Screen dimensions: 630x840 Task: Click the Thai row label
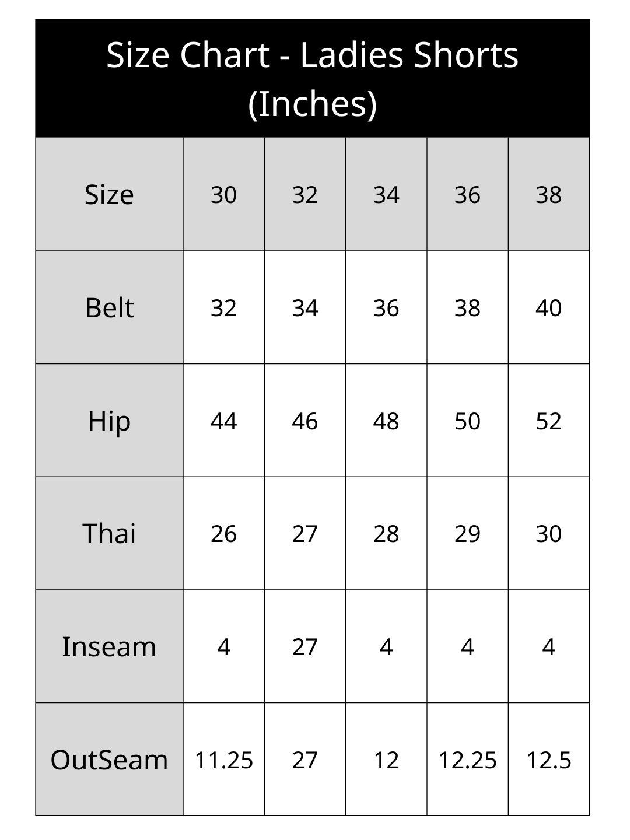point(110,533)
